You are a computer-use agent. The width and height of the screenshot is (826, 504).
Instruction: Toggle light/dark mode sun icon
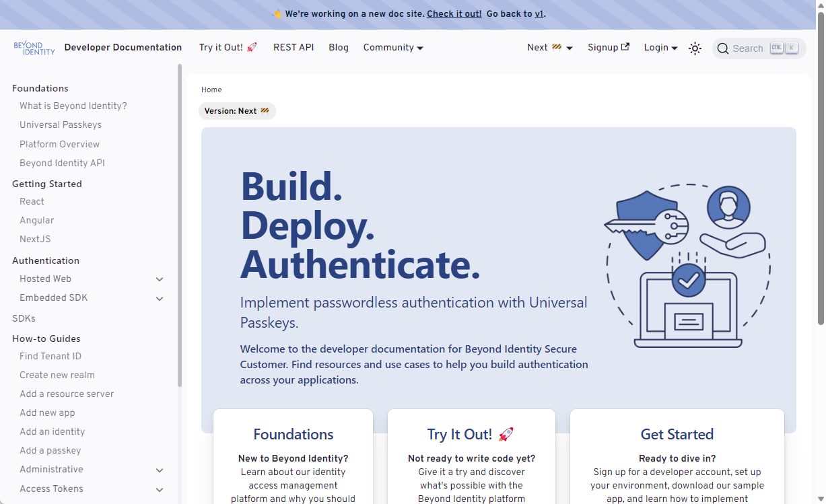695,48
